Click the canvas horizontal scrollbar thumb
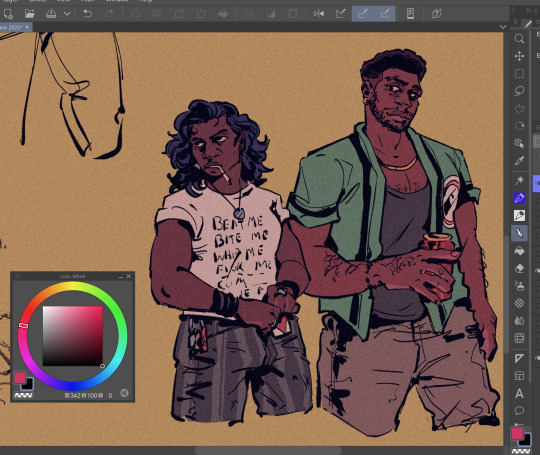540x455 pixels. click(268, 450)
